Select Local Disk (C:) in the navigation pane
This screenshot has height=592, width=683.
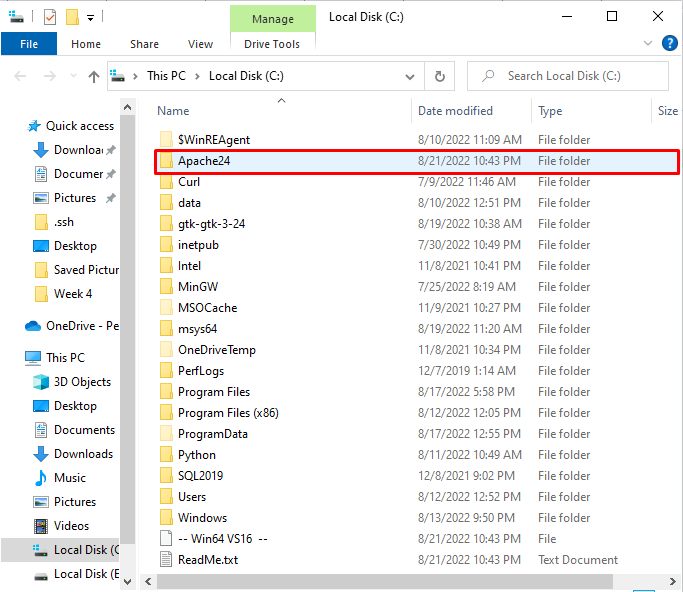click(61, 550)
